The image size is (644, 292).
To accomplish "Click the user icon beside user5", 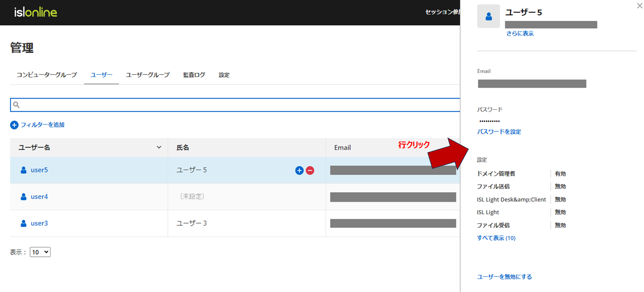I will (24, 170).
